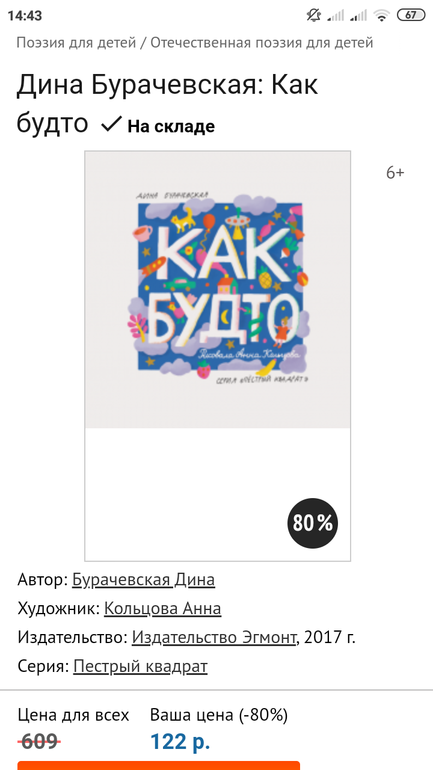
Task: Tap the battery level indicator
Action: pos(410,15)
